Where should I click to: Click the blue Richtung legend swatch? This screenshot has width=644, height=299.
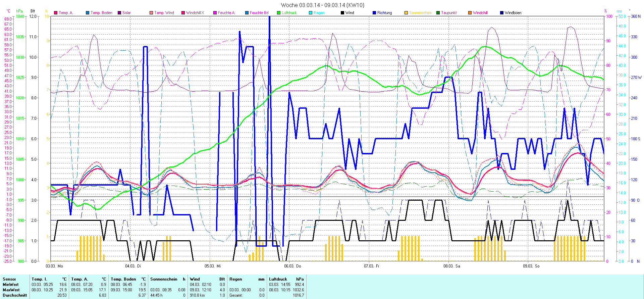coord(374,13)
